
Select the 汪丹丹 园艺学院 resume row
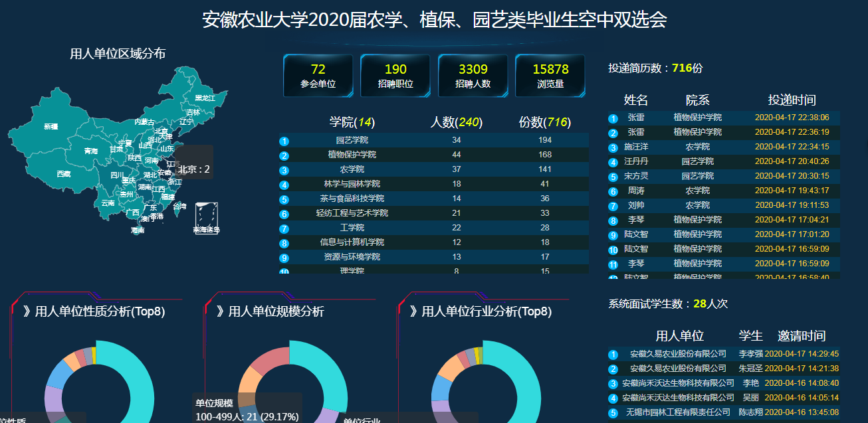[724, 161]
